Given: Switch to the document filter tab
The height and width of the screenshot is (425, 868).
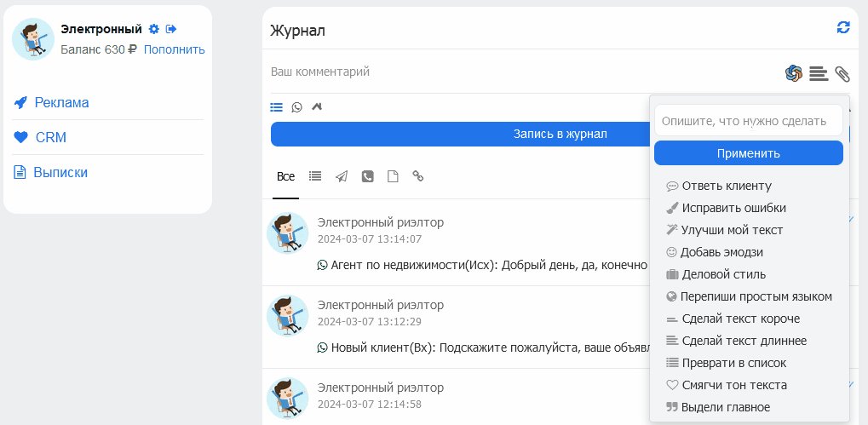Looking at the screenshot, I should click(393, 176).
